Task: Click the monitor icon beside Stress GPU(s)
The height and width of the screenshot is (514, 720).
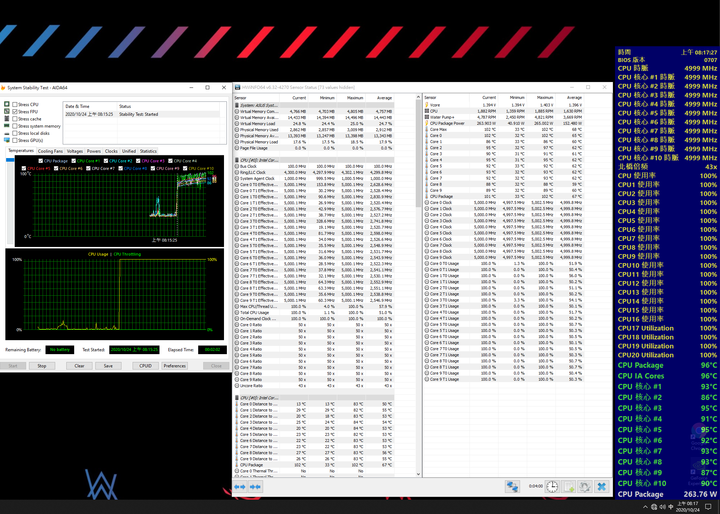Action: click(x=7, y=140)
